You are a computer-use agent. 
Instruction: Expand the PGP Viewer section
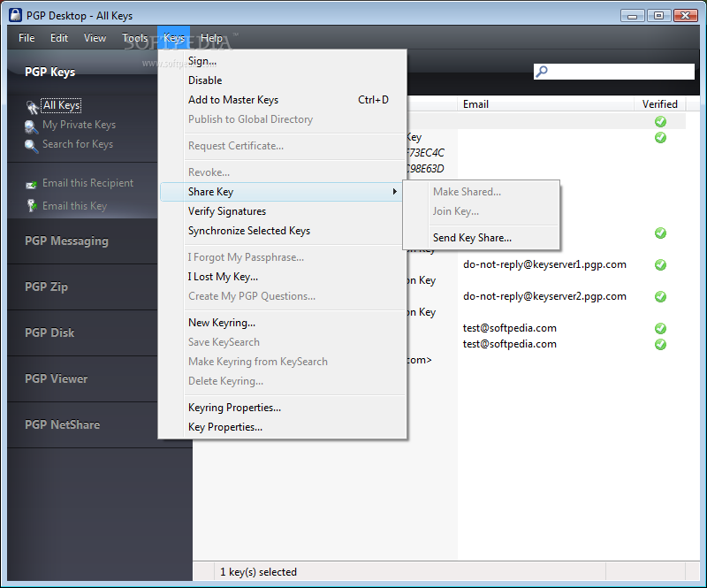coord(82,379)
